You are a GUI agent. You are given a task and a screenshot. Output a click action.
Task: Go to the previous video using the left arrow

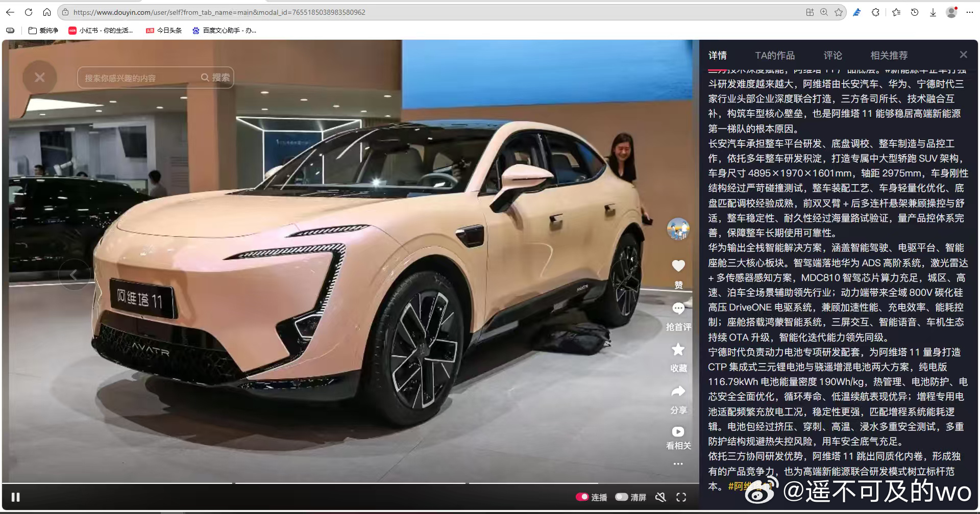tap(74, 275)
